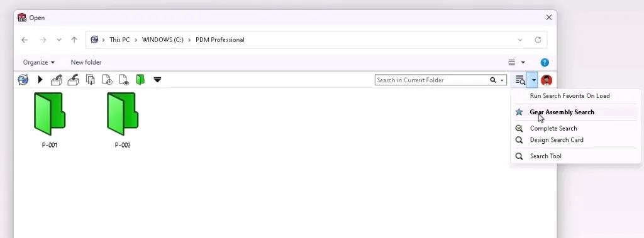
Task: Open Design Search Card entry
Action: 557,140
